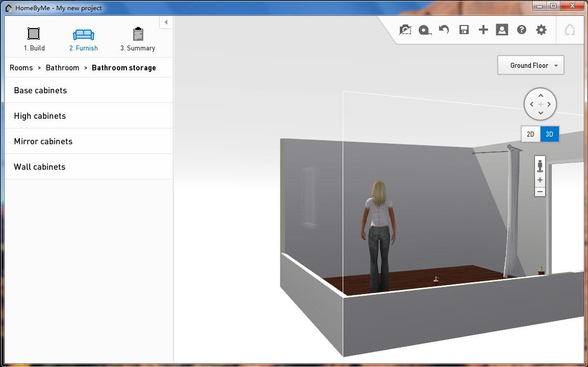This screenshot has height=367, width=588.
Task: Open settings gear icon
Action: 541,30
